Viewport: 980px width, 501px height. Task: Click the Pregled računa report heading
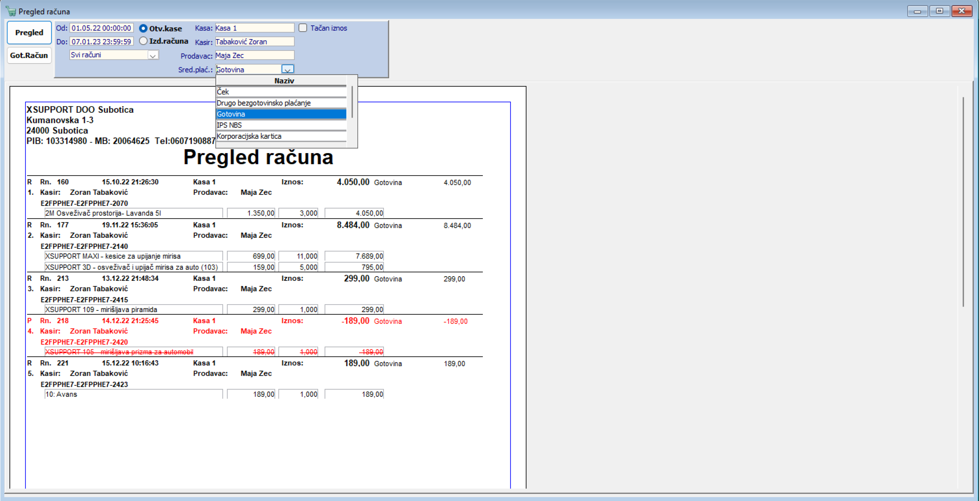[258, 158]
